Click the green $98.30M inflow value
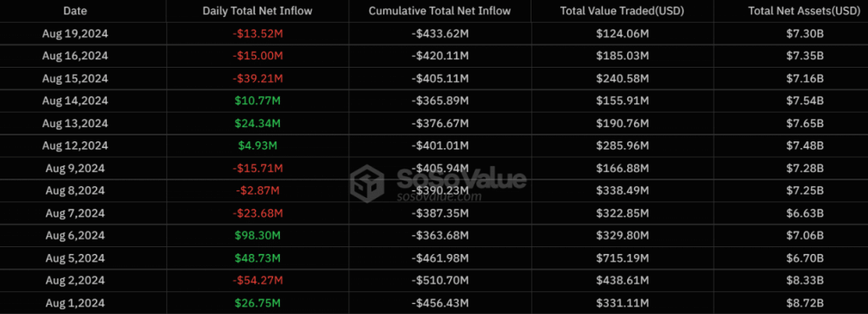The width and height of the screenshot is (868, 314). tap(258, 235)
